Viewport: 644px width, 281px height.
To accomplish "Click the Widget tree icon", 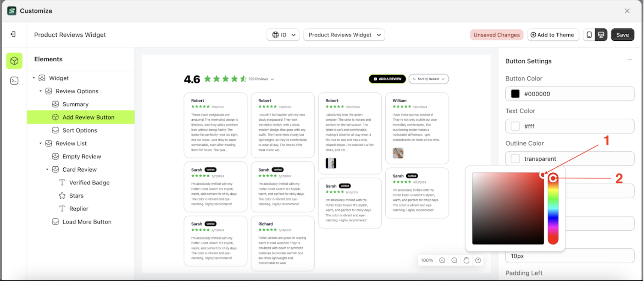I will [42, 78].
